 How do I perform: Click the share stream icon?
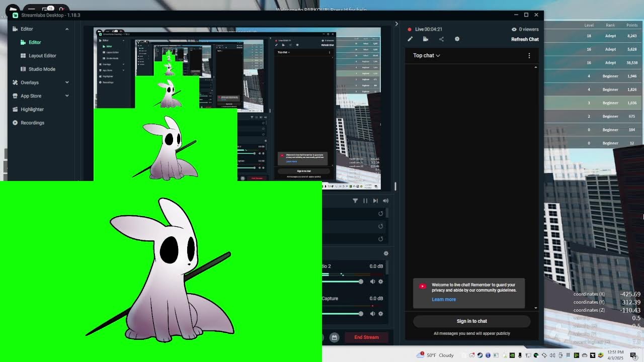tap(441, 39)
